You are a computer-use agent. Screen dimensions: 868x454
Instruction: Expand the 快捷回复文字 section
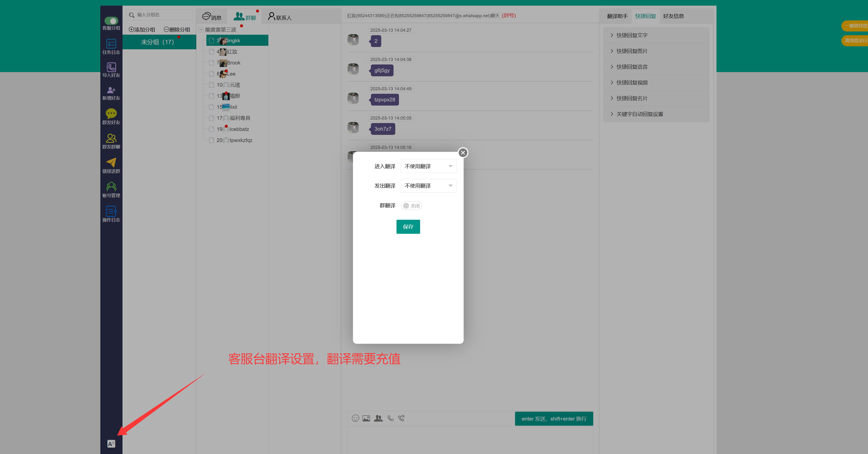(631, 35)
